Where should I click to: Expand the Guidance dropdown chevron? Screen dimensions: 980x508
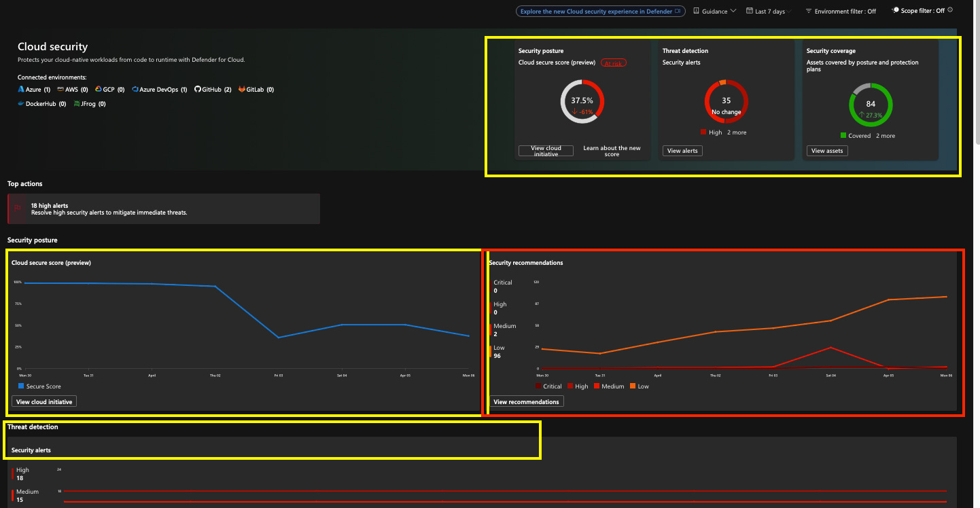pos(733,11)
